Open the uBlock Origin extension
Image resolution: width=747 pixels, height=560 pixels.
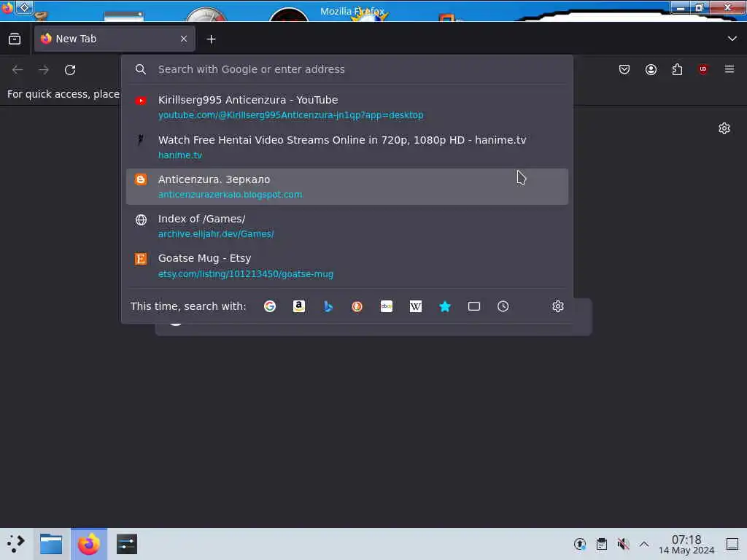(x=703, y=69)
